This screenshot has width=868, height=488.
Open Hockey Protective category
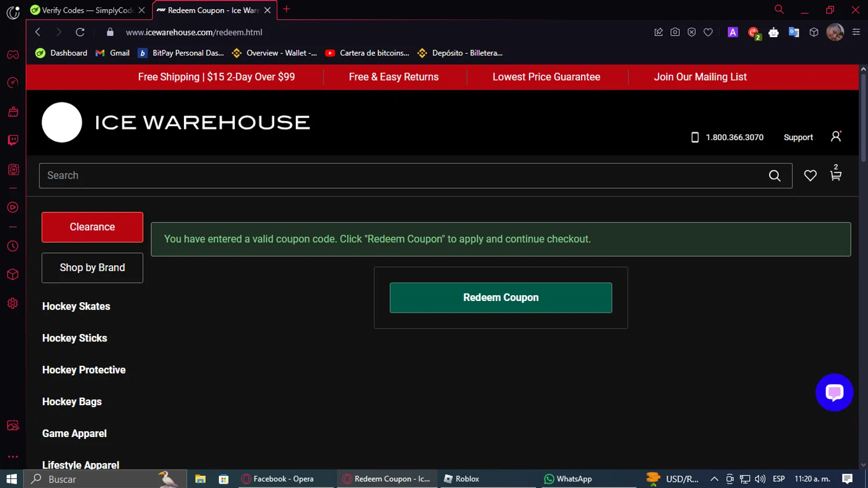[x=84, y=370]
